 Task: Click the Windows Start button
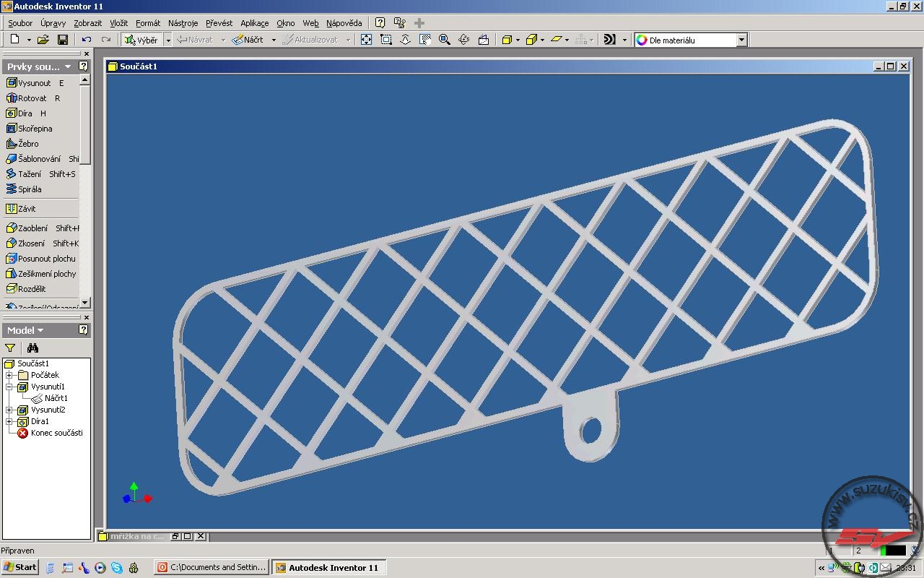19,567
